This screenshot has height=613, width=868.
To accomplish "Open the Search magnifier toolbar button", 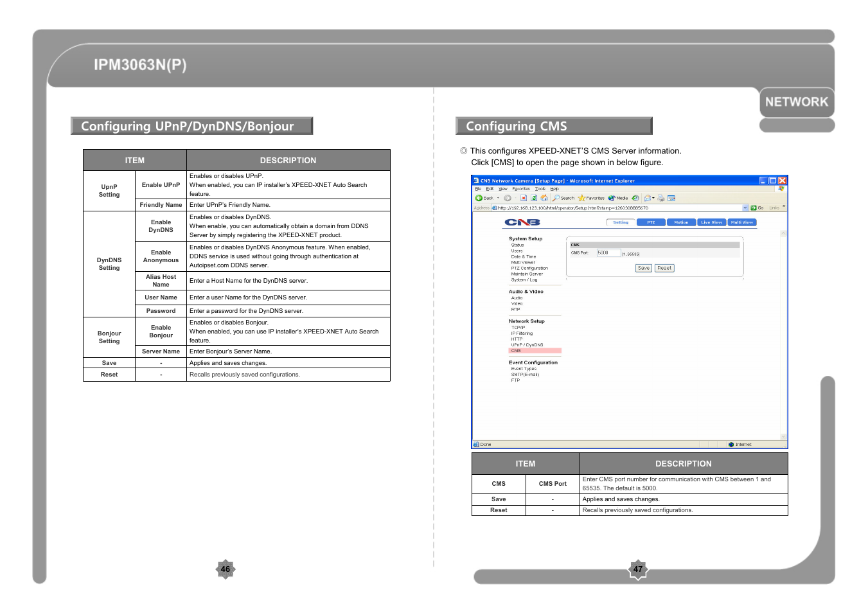I will click(x=563, y=198).
